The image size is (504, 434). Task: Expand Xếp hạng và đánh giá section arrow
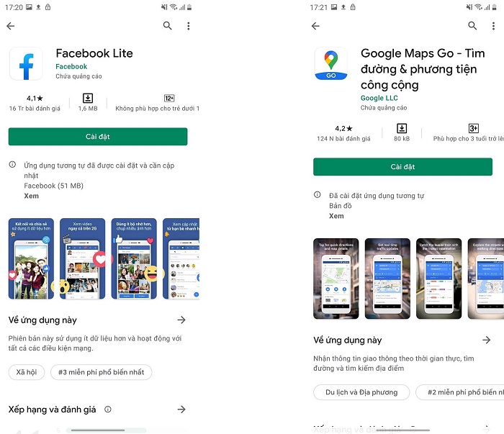(181, 409)
